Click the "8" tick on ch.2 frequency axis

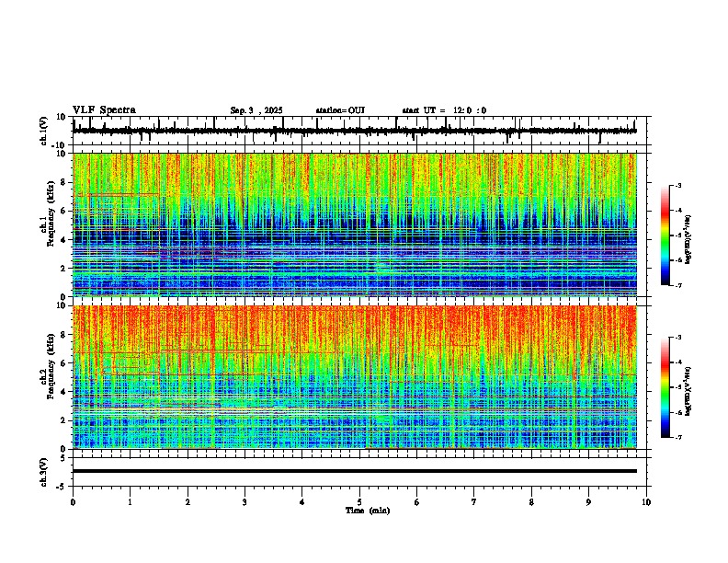(x=64, y=335)
